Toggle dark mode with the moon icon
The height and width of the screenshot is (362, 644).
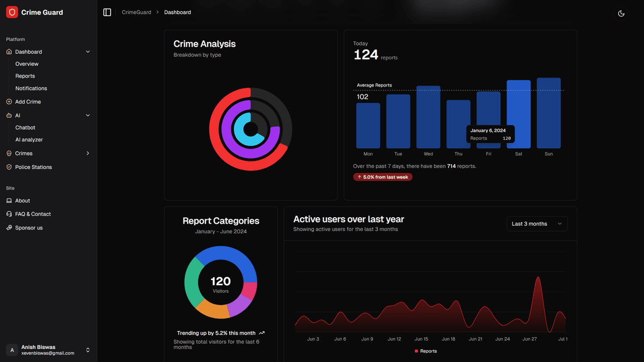pyautogui.click(x=621, y=12)
